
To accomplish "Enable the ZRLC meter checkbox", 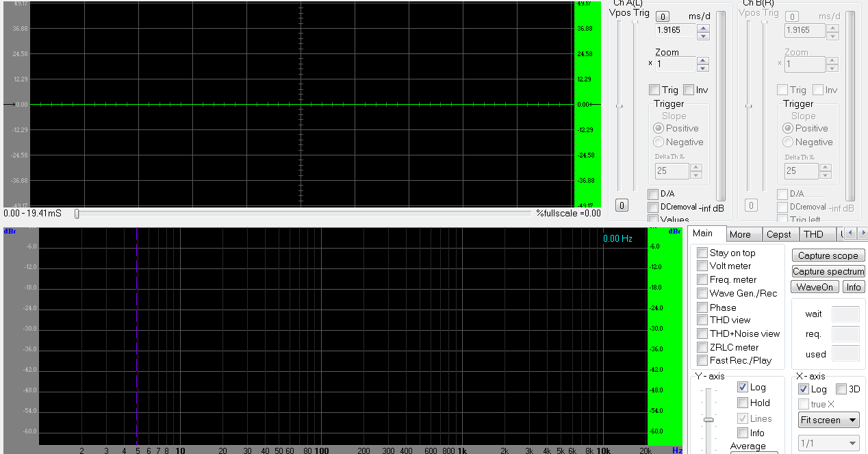I will (x=702, y=347).
